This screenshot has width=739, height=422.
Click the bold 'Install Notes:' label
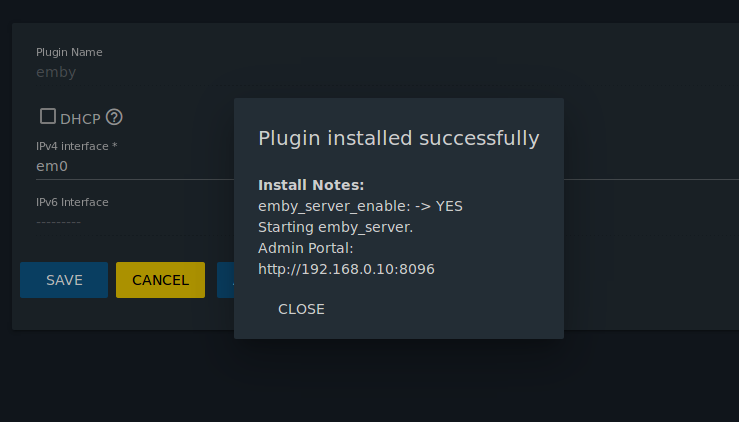311,185
